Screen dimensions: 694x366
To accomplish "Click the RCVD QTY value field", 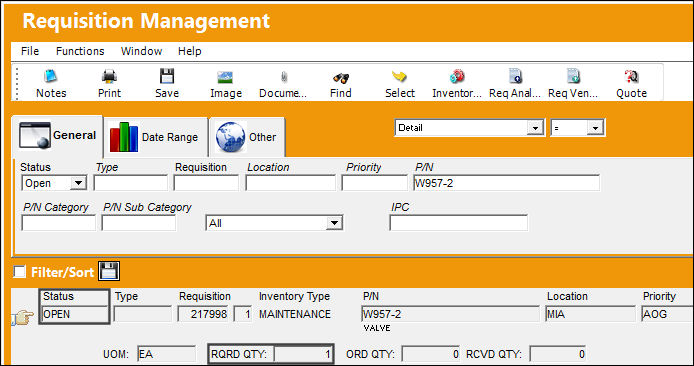I will (558, 354).
